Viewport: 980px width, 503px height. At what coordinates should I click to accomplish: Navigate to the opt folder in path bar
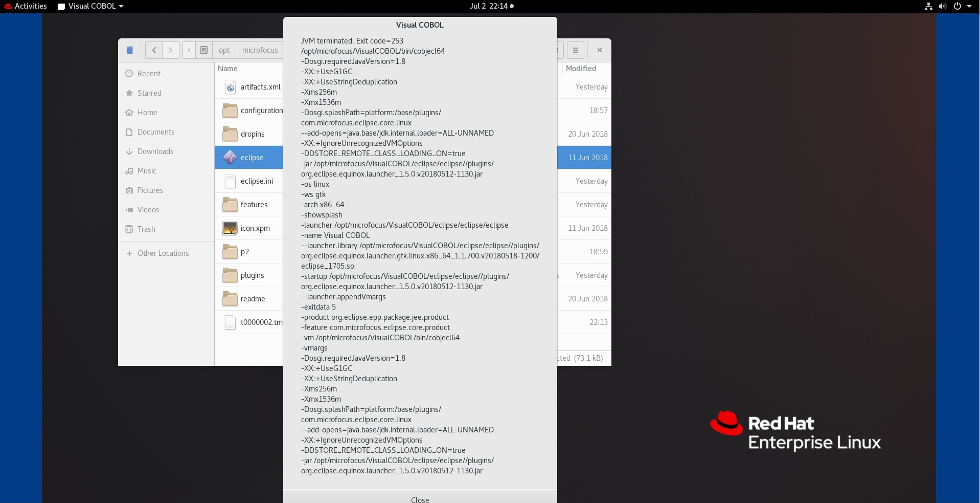(x=224, y=50)
